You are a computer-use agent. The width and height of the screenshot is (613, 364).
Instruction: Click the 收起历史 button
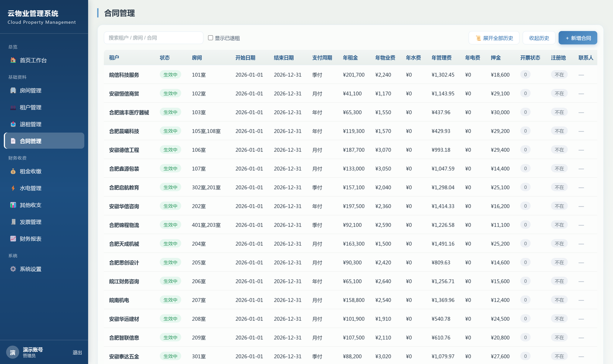(x=539, y=38)
